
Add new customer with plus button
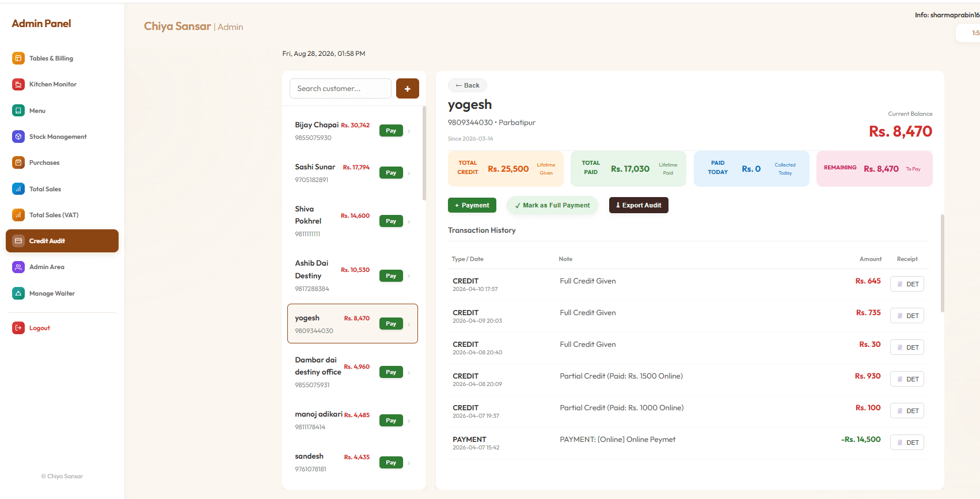[408, 89]
